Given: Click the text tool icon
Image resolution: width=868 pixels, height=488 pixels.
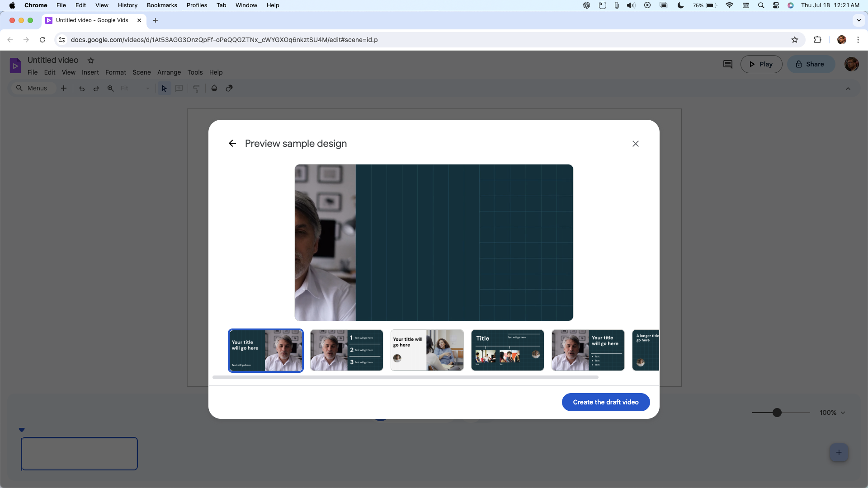Looking at the screenshot, I should coord(179,88).
